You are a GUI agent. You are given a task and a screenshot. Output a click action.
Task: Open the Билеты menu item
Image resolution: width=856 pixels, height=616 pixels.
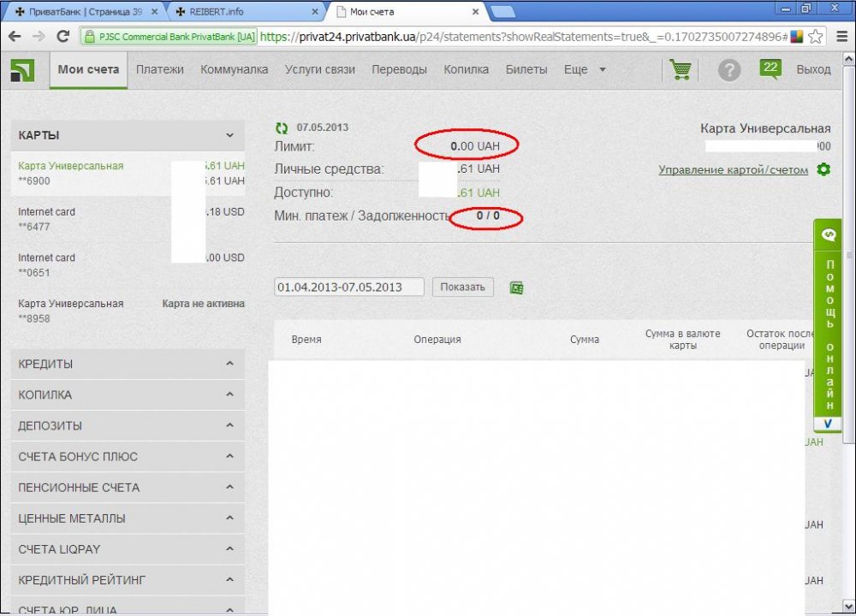click(526, 70)
